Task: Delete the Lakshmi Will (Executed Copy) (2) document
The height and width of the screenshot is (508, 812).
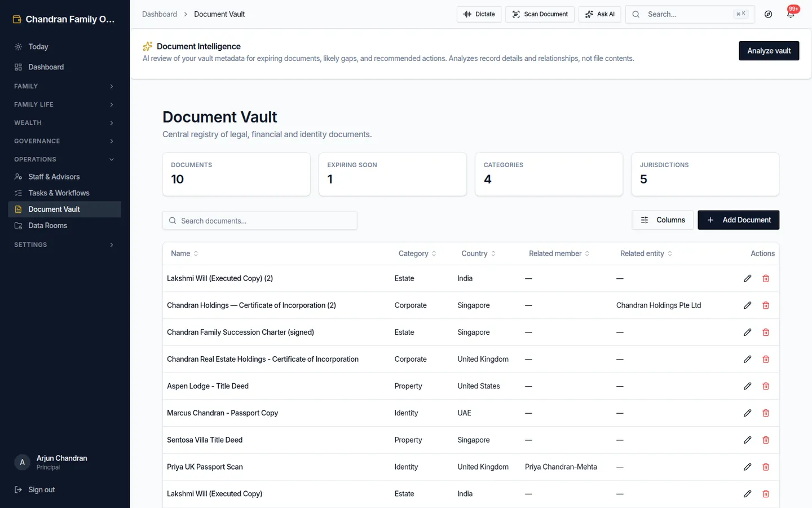Action: [766, 278]
